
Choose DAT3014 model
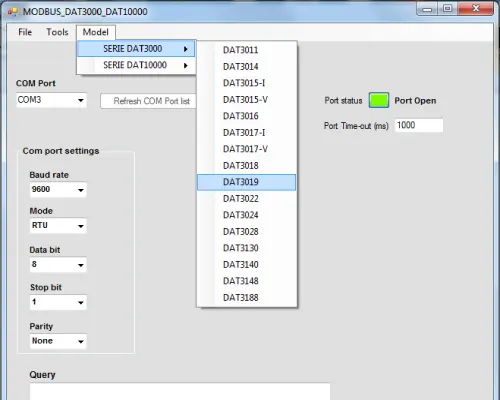point(246,67)
